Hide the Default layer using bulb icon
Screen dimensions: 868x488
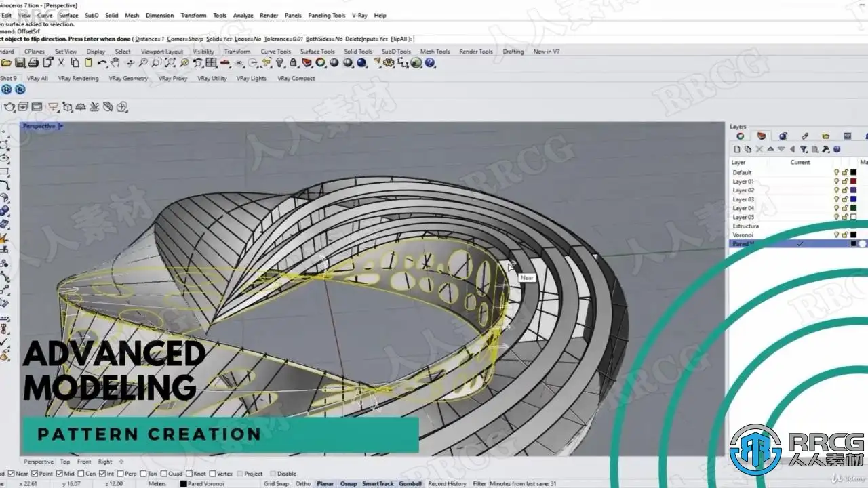(x=837, y=172)
